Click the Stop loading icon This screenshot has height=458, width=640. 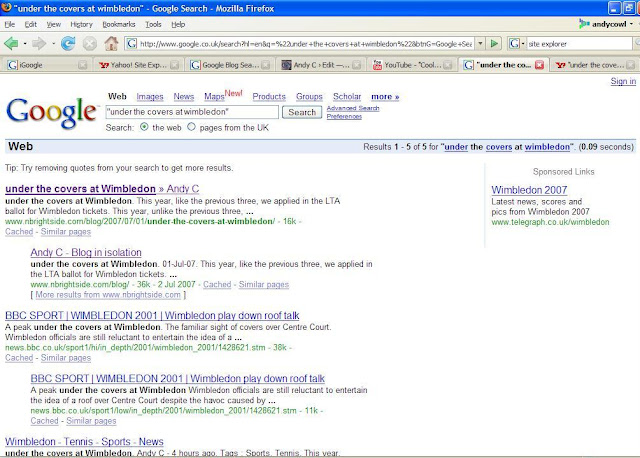(90, 44)
